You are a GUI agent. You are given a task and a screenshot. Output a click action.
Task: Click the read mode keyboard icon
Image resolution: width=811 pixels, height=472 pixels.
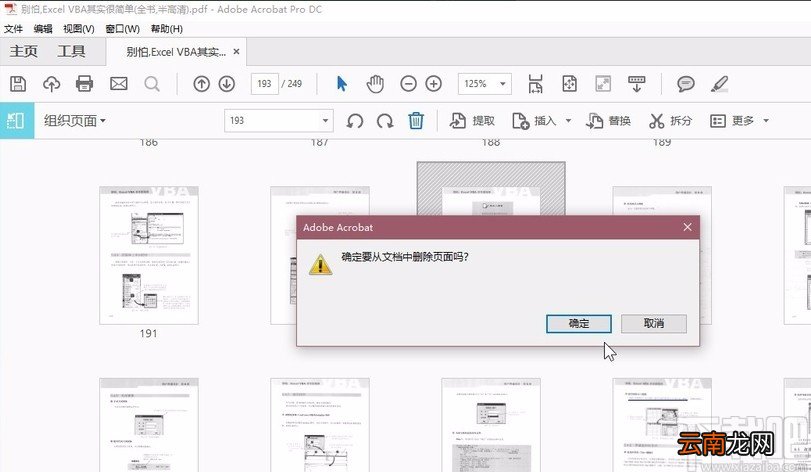[637, 84]
